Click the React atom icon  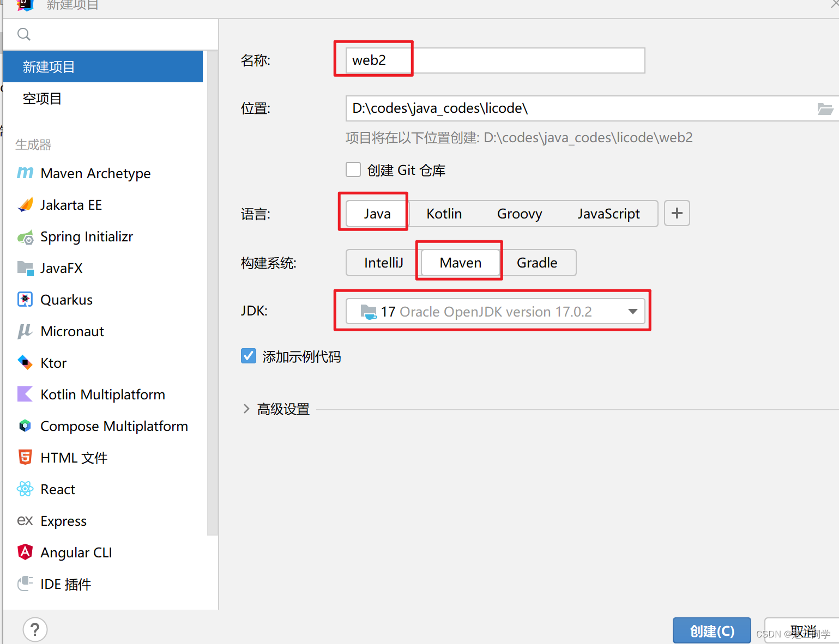click(x=25, y=489)
